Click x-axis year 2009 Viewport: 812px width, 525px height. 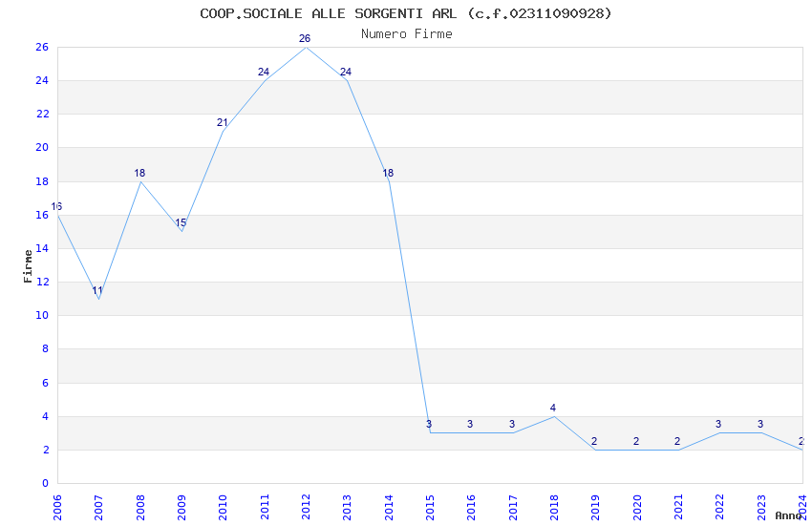click(x=182, y=507)
